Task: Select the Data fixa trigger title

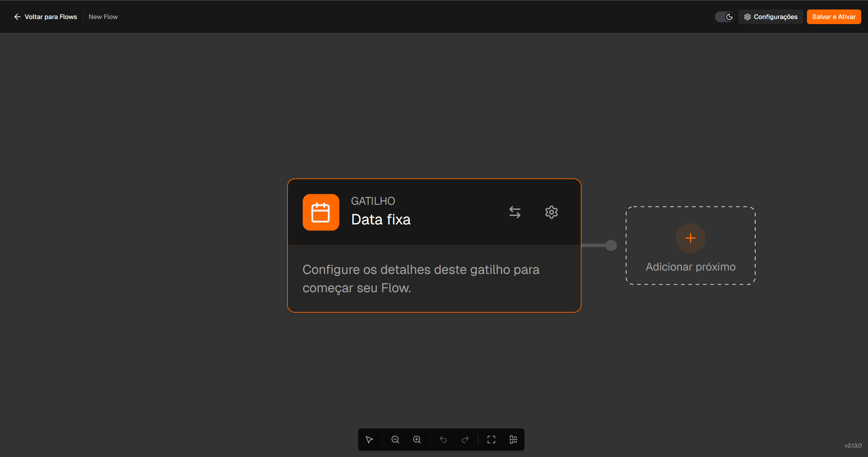Action: point(381,219)
